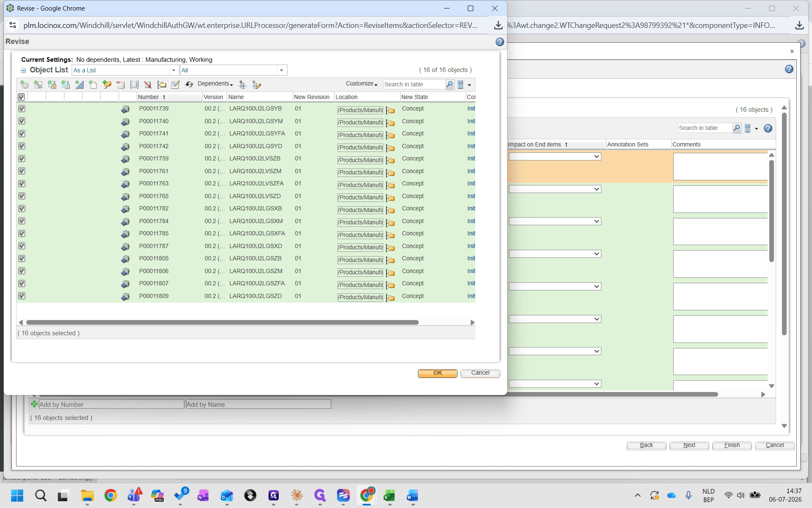Viewport: 812px width, 508px height.
Task: Show hidden system tray icons chevron
Action: [638, 495]
